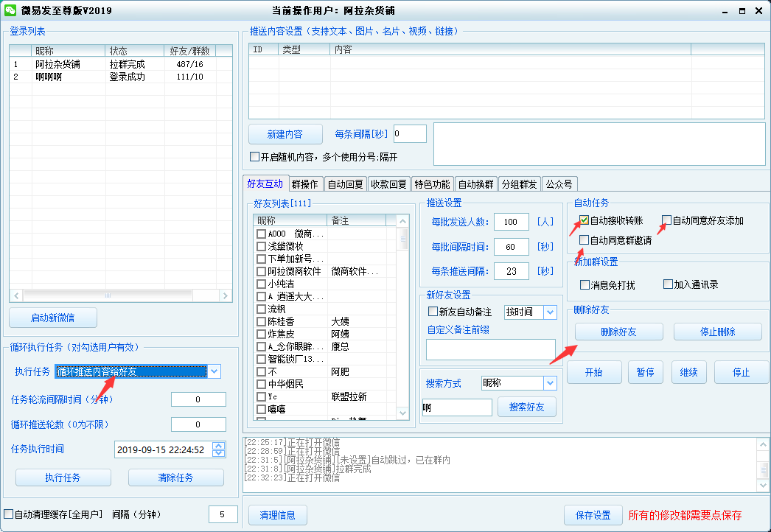771x532 pixels.
Task: Select 阿拉杂货铺 row in login list
Action: coord(120,64)
